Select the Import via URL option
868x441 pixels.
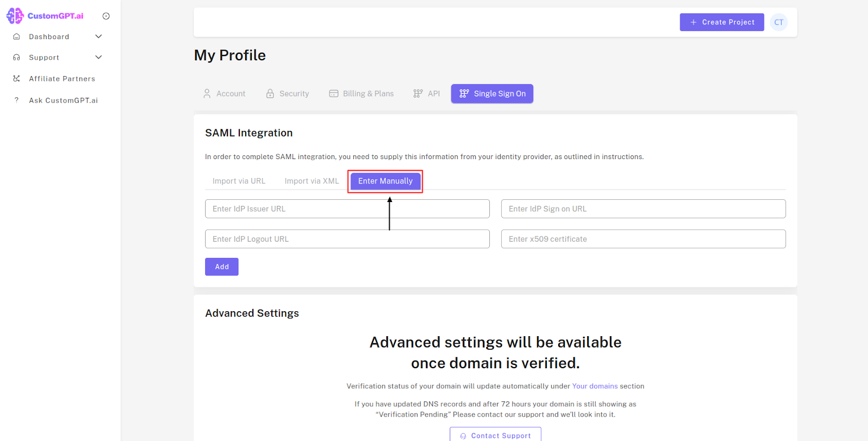(239, 181)
